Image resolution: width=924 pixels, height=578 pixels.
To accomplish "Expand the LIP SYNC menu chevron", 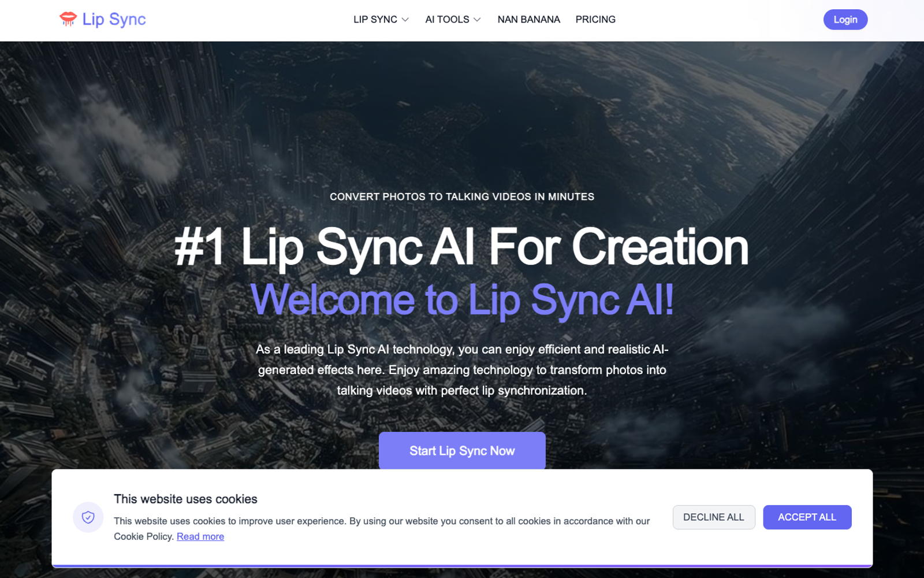I will [x=405, y=20].
